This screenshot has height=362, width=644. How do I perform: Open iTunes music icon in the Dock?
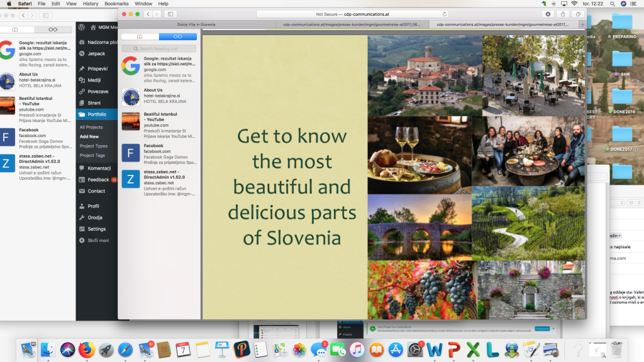pyautogui.click(x=357, y=349)
